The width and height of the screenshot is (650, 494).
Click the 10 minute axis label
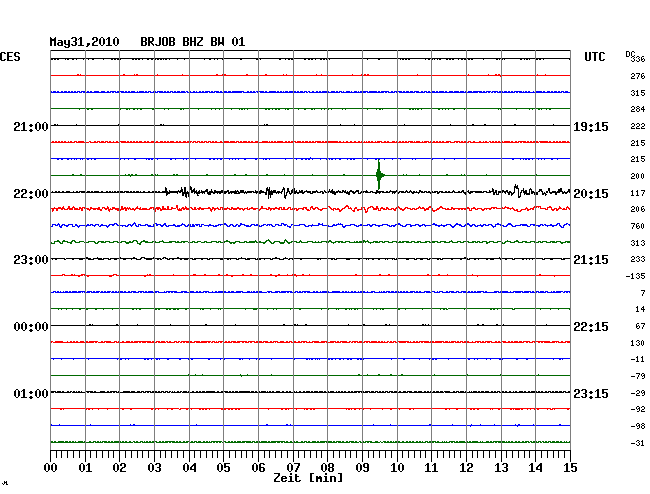pyautogui.click(x=397, y=468)
